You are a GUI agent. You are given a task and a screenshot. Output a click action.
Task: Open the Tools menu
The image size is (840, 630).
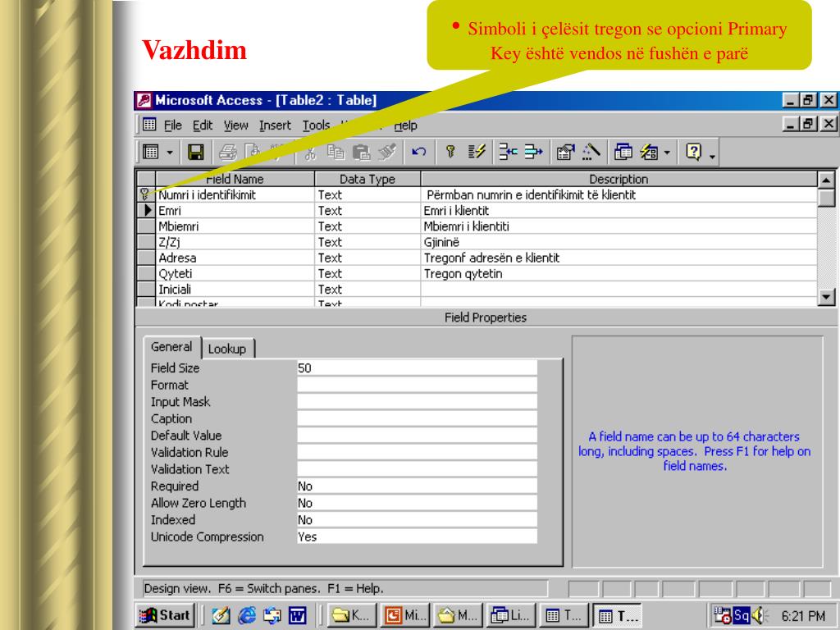316,126
